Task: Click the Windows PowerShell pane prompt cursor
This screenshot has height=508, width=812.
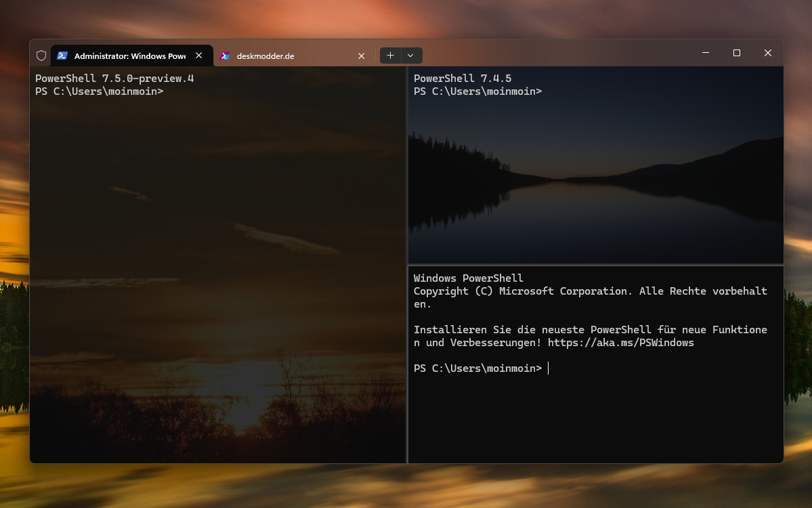Action: [x=548, y=368]
